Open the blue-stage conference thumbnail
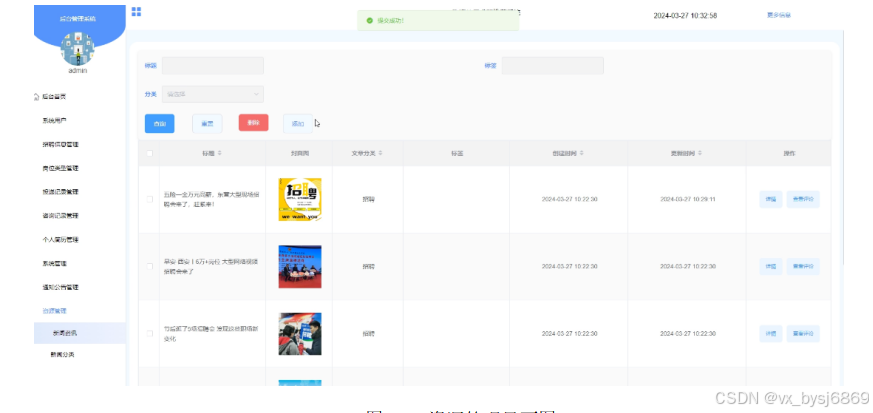 pyautogui.click(x=300, y=267)
